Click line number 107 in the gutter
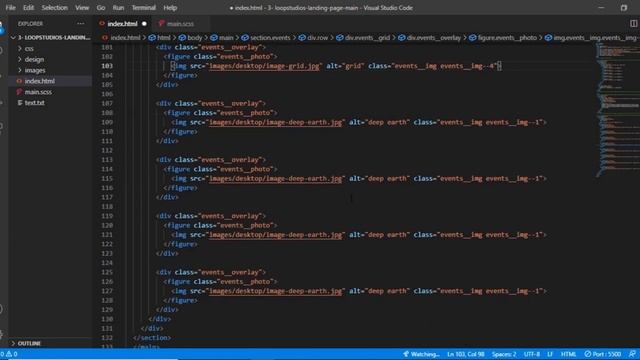The image size is (640, 360). coord(107,104)
